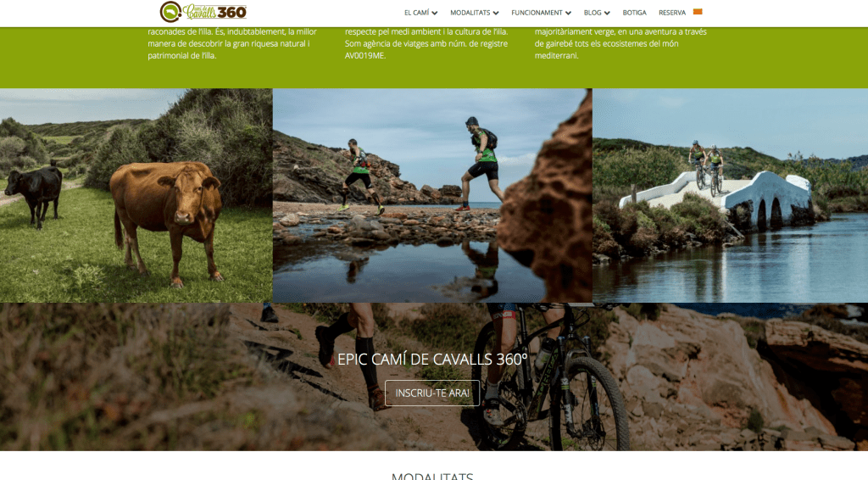Open the cyclists on white bridge photo
Viewport: 868px width, 480px height.
point(730,195)
